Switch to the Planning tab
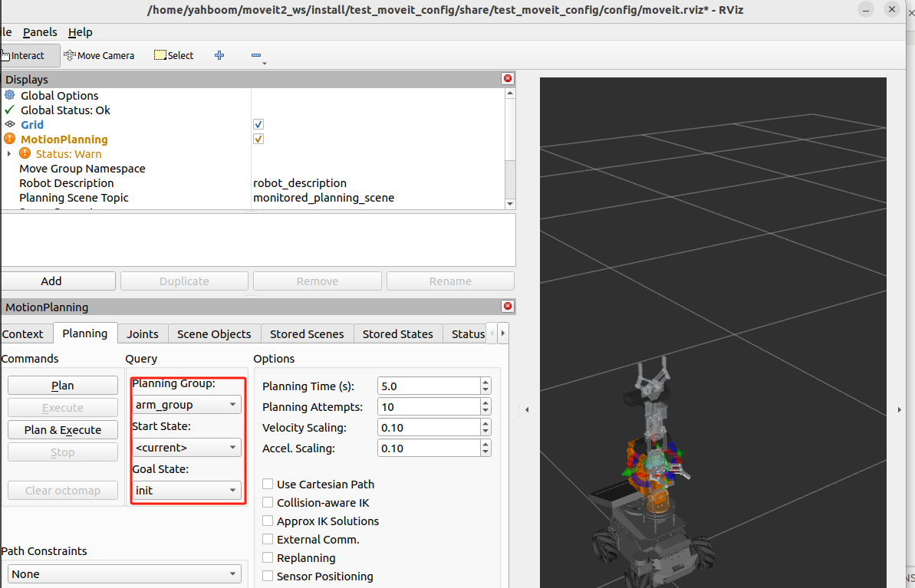915x588 pixels. click(85, 333)
